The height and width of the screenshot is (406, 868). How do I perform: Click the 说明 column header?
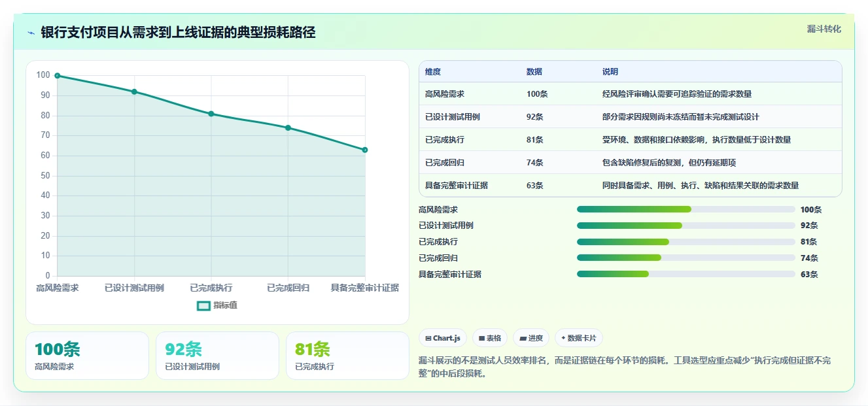tap(610, 72)
